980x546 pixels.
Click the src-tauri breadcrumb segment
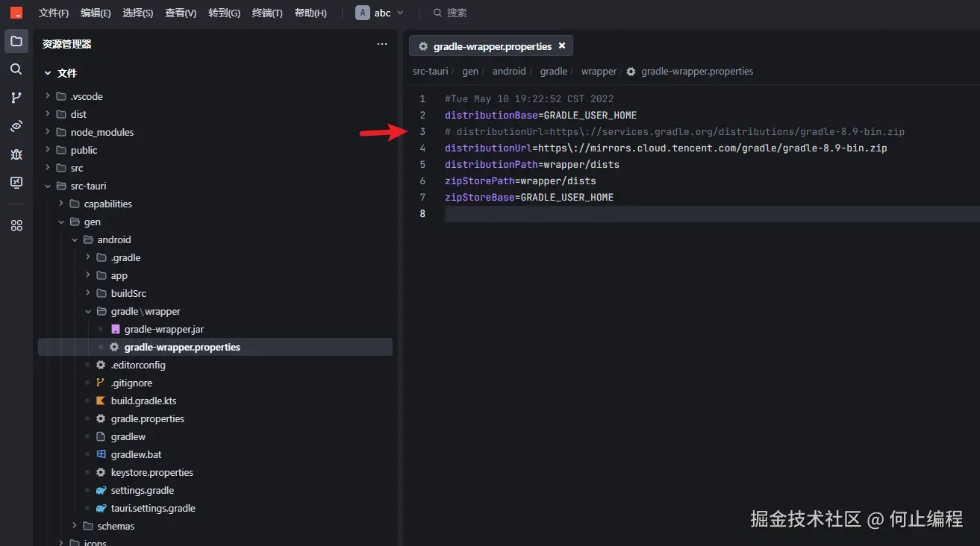(430, 72)
